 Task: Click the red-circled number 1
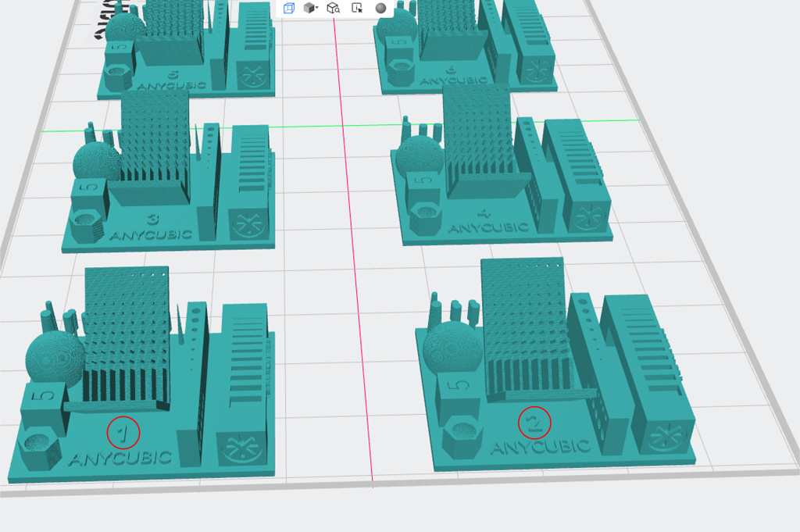click(123, 430)
